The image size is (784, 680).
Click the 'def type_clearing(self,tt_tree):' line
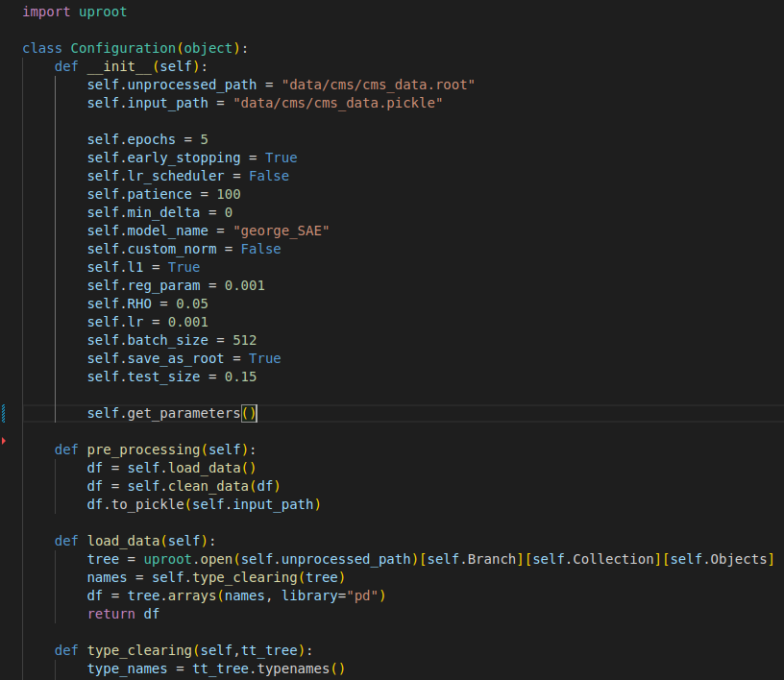click(x=184, y=650)
